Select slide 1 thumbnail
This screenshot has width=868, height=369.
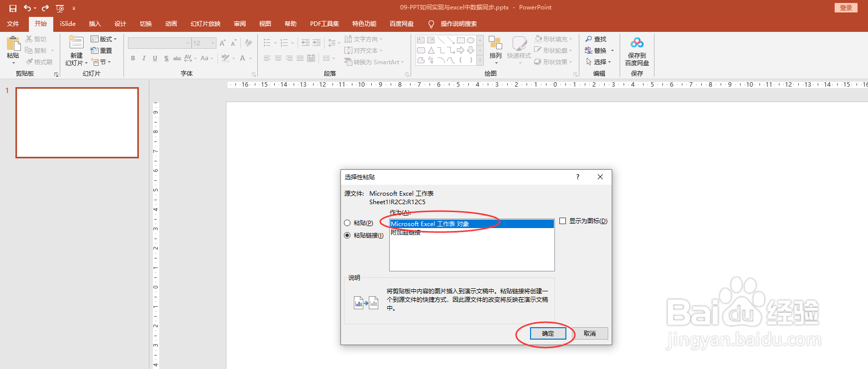77,123
